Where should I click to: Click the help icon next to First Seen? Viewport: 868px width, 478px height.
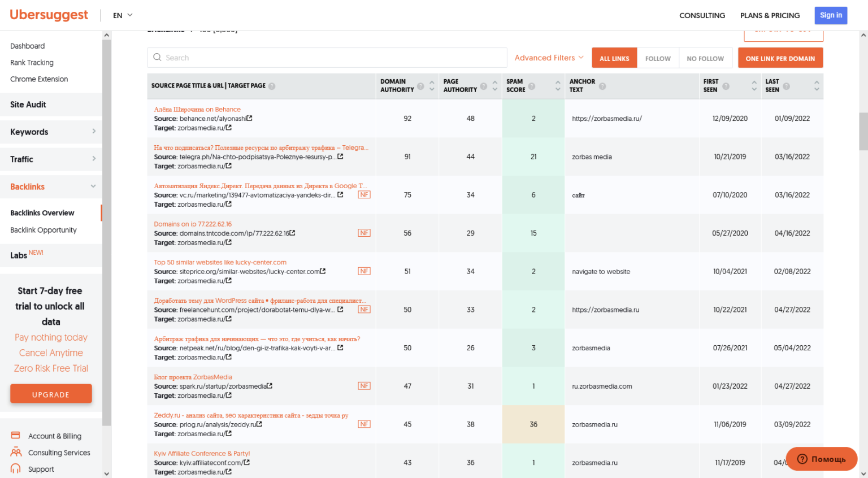click(x=726, y=86)
